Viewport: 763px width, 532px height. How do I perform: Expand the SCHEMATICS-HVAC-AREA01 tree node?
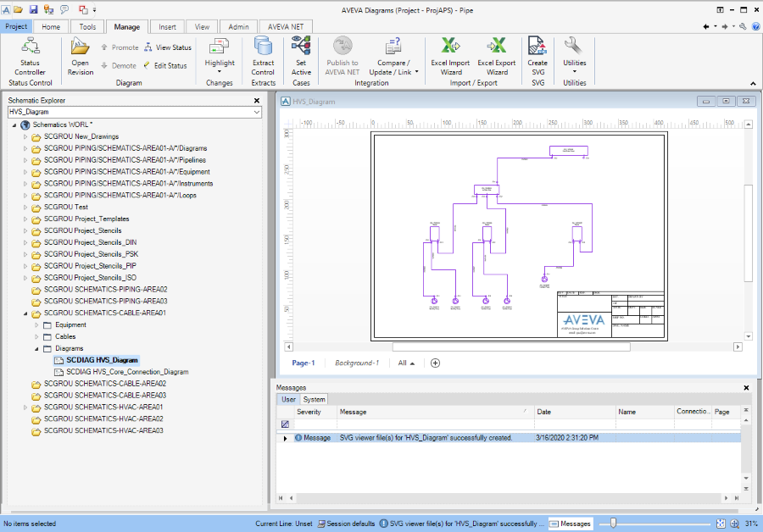coord(25,407)
